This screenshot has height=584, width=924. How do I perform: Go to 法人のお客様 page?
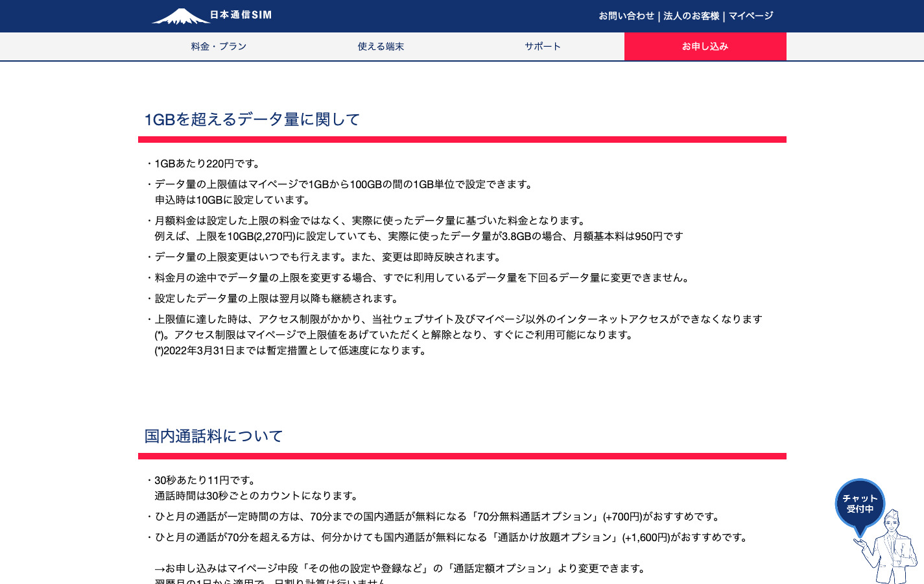pyautogui.click(x=691, y=16)
